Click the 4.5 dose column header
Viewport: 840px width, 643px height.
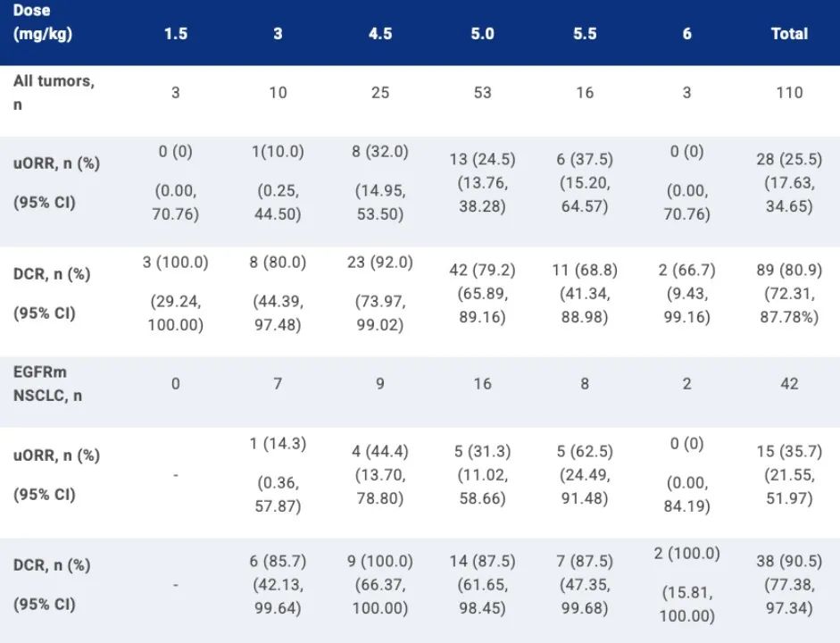pos(380,34)
